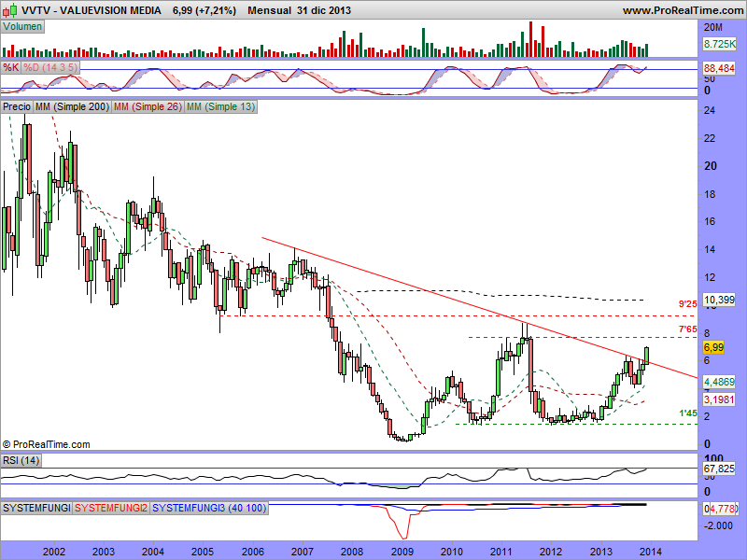
Task: Click the 20M volume axis label
Action: [x=713, y=27]
